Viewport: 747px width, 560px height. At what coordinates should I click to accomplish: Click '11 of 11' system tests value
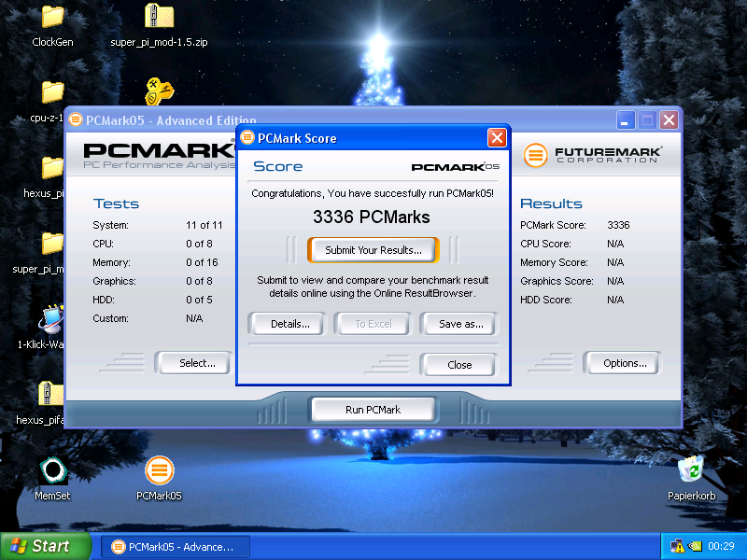(x=204, y=225)
